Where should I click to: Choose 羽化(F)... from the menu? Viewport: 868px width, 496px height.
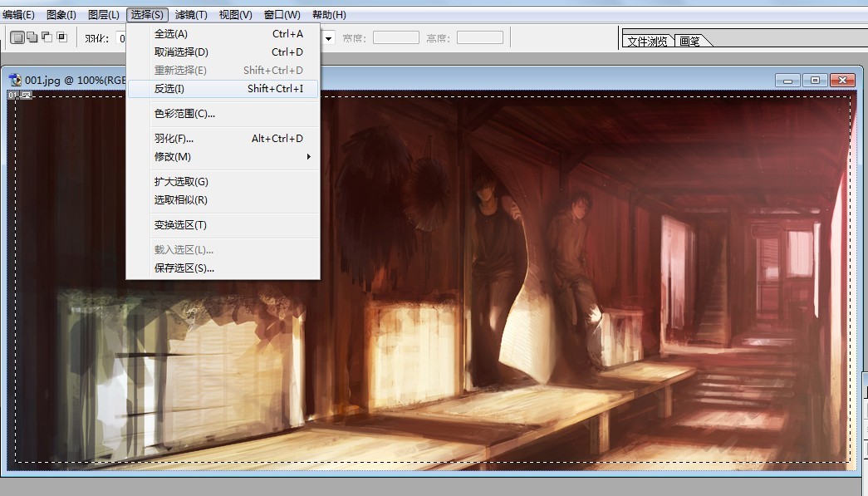pyautogui.click(x=223, y=139)
